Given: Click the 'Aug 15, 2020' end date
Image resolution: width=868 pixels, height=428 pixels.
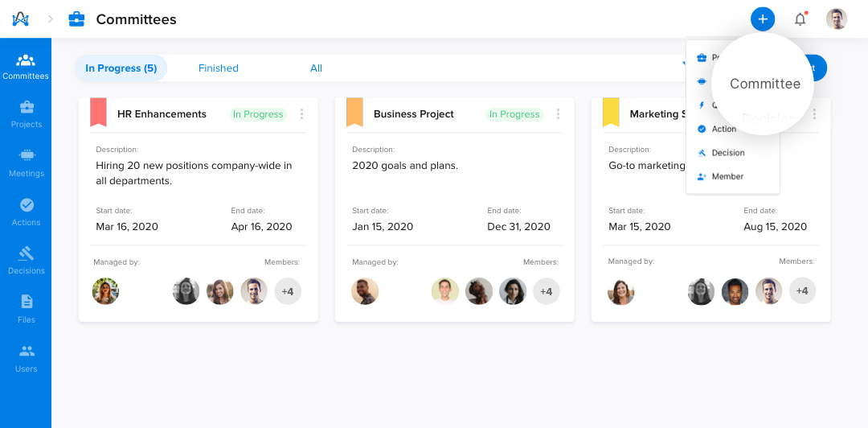Looking at the screenshot, I should (775, 227).
